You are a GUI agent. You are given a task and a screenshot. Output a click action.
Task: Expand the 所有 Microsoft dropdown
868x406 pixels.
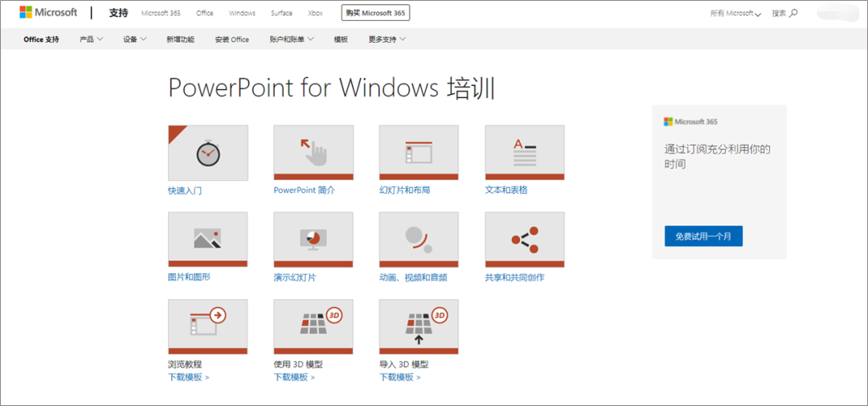735,14
